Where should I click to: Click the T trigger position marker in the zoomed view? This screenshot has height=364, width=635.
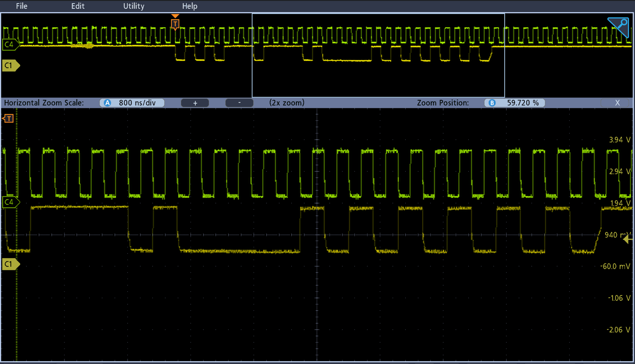pyautogui.click(x=8, y=119)
